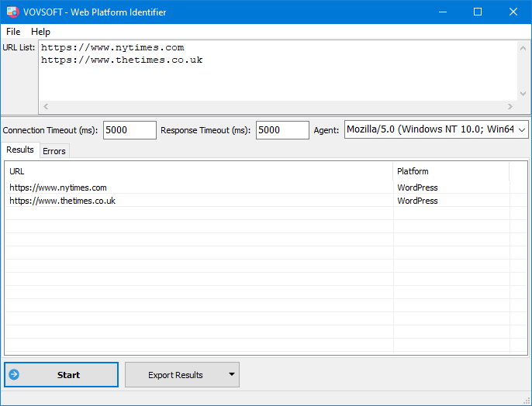Select the Results tab

[x=20, y=150]
